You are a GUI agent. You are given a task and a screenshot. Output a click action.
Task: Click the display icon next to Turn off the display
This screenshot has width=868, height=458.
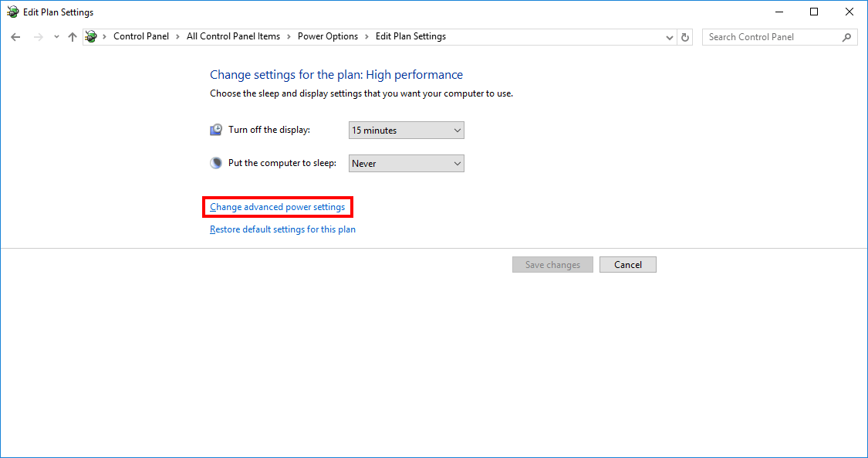pyautogui.click(x=216, y=129)
